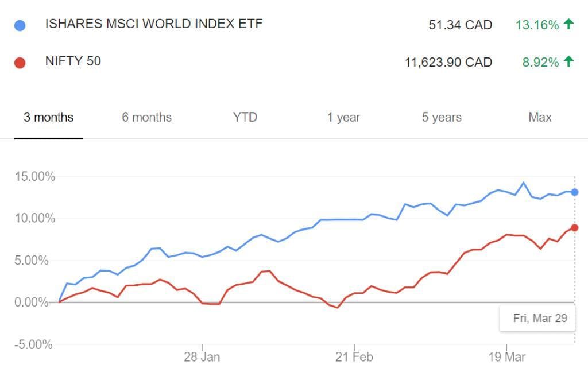Click the blue endpoint marker on chart
Image resolution: width=588 pixels, height=380 pixels.
pyautogui.click(x=575, y=192)
